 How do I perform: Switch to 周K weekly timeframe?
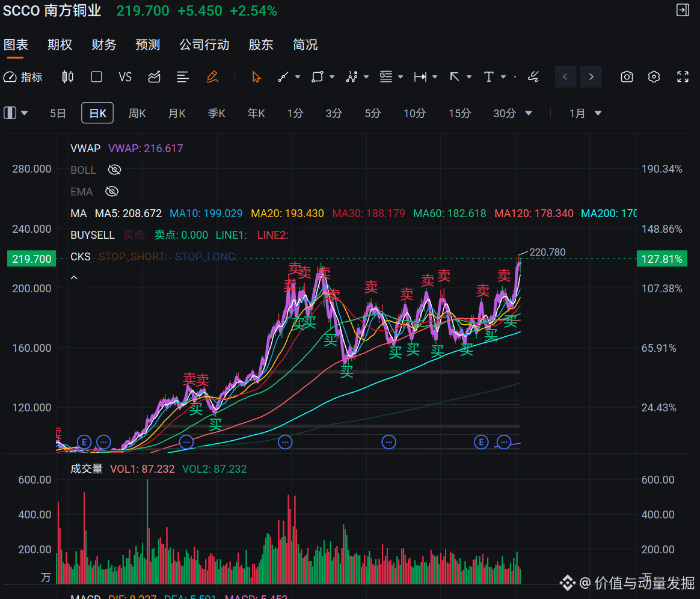pyautogui.click(x=137, y=114)
